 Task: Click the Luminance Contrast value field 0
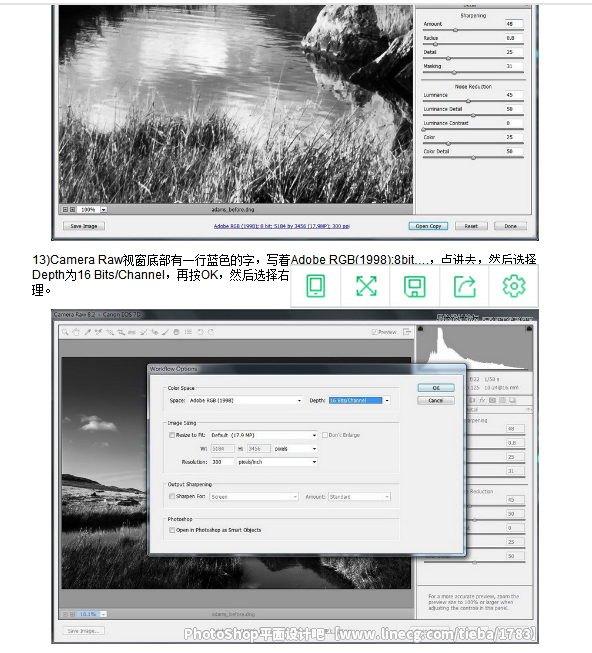(x=514, y=123)
